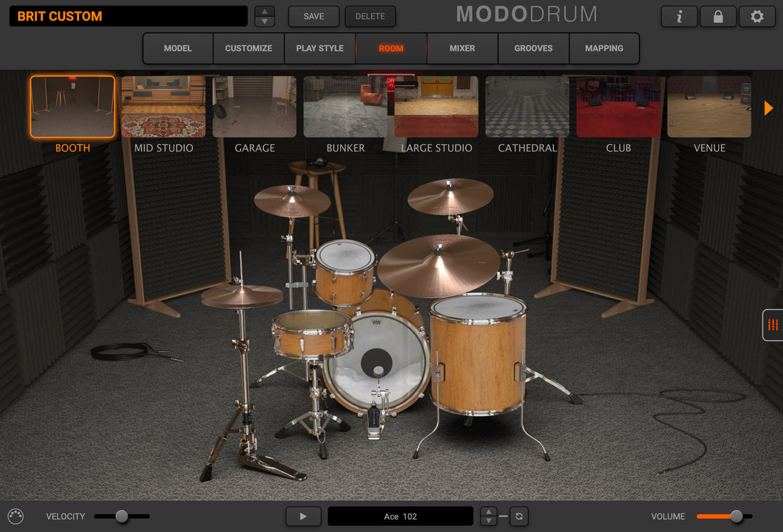
Task: Click the BRIT CUSTOM preset name field
Action: (128, 16)
